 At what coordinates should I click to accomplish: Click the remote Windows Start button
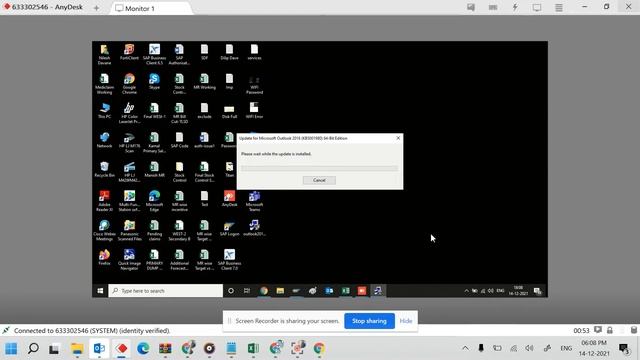coord(100,291)
